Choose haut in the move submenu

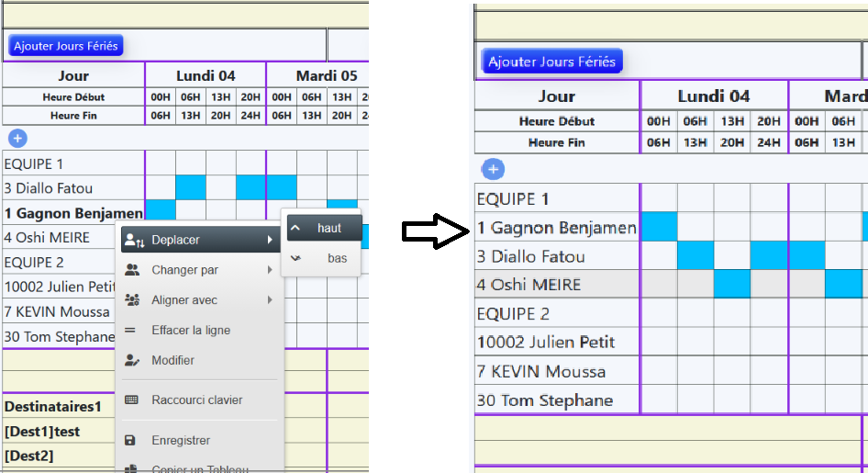click(325, 228)
